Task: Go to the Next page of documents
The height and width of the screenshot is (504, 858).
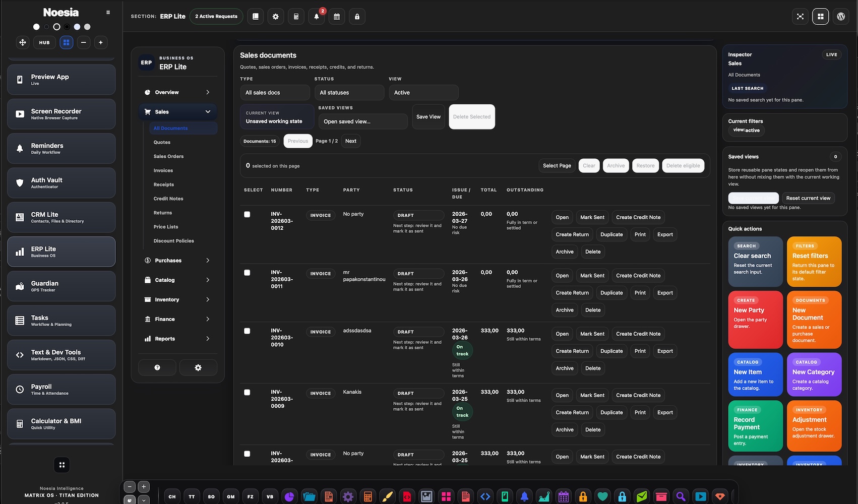Action: [351, 141]
